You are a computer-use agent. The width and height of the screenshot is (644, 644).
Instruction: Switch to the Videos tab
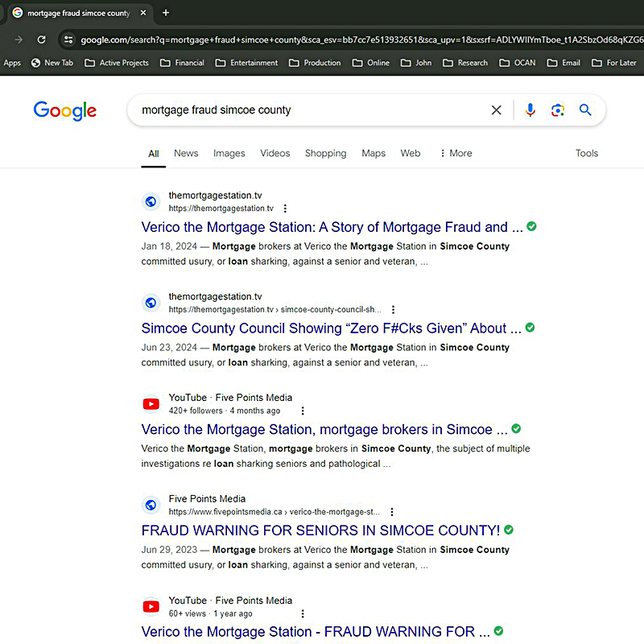click(275, 153)
